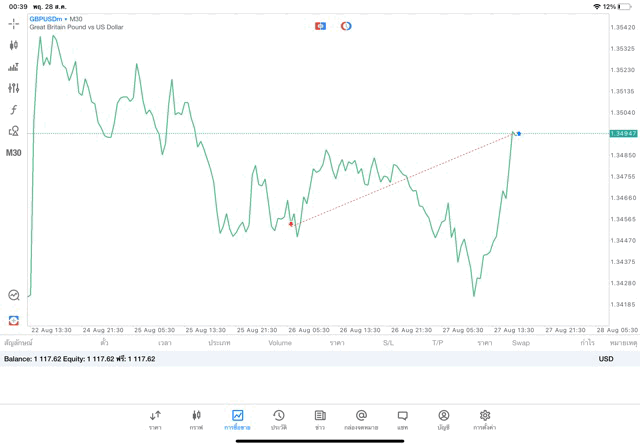640x447 pixels.
Task: Open the economic calendar icon in sidebar
Action: (x=14, y=295)
